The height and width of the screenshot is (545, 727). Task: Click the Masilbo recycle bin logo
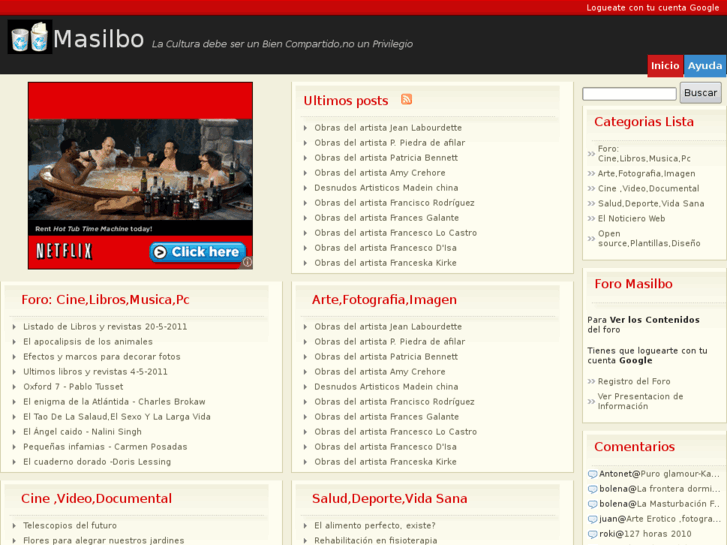[30, 37]
